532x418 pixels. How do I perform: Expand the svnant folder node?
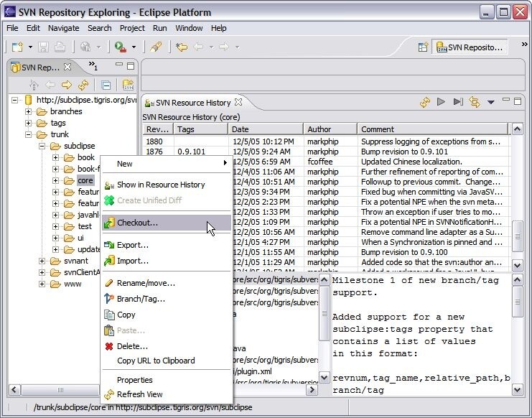coord(42,261)
